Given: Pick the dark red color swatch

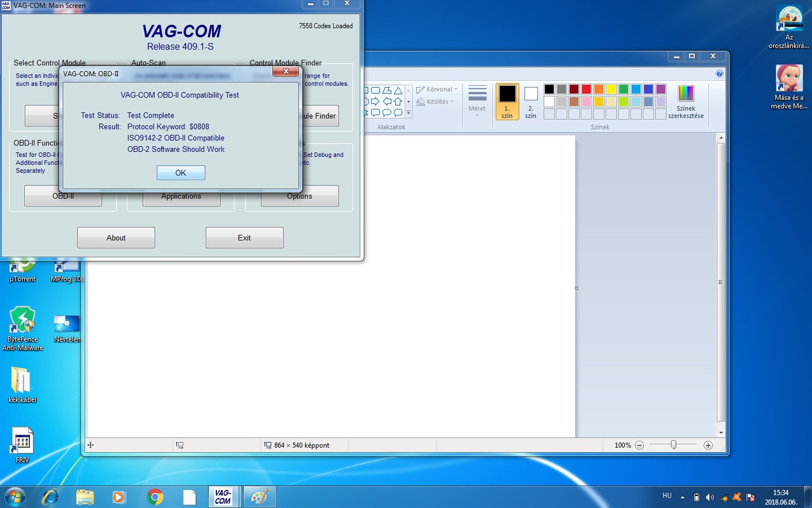Looking at the screenshot, I should [x=574, y=90].
